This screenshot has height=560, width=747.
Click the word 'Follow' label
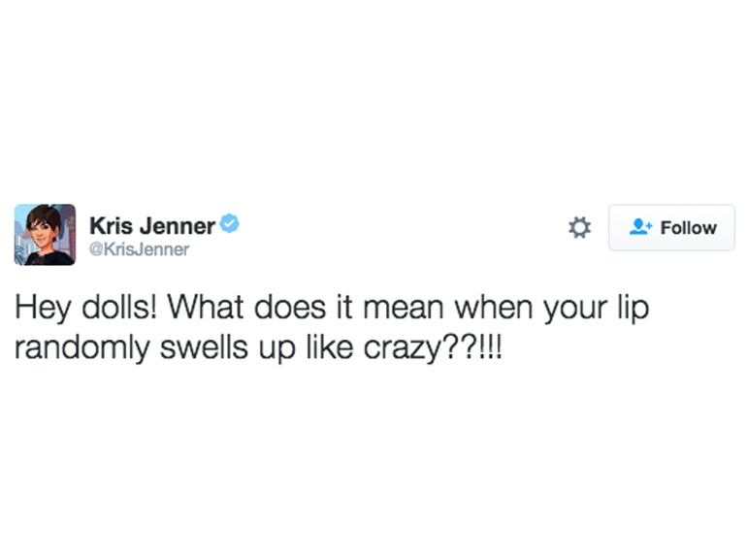[688, 228]
